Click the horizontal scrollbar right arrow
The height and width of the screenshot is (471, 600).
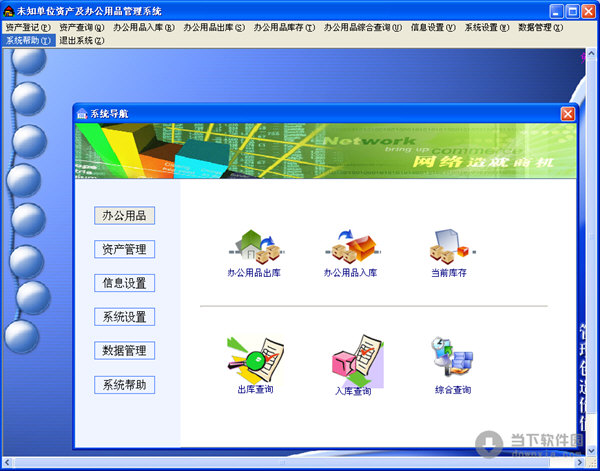click(x=580, y=462)
